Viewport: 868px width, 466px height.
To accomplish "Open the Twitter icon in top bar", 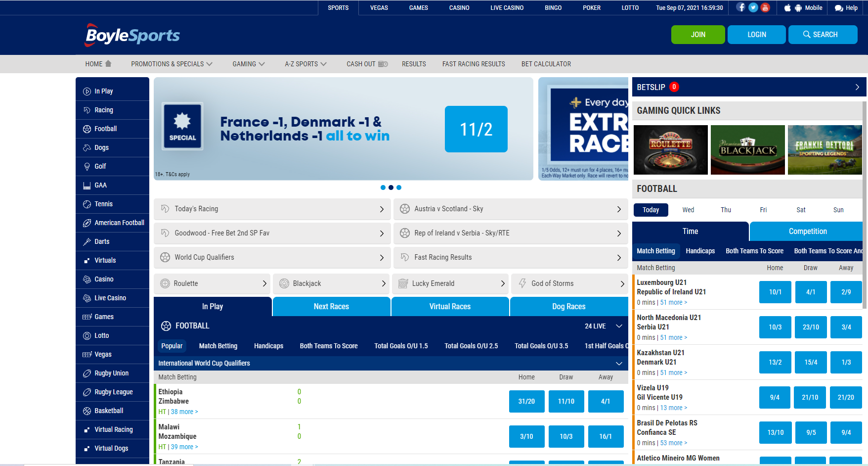I will click(x=753, y=7).
